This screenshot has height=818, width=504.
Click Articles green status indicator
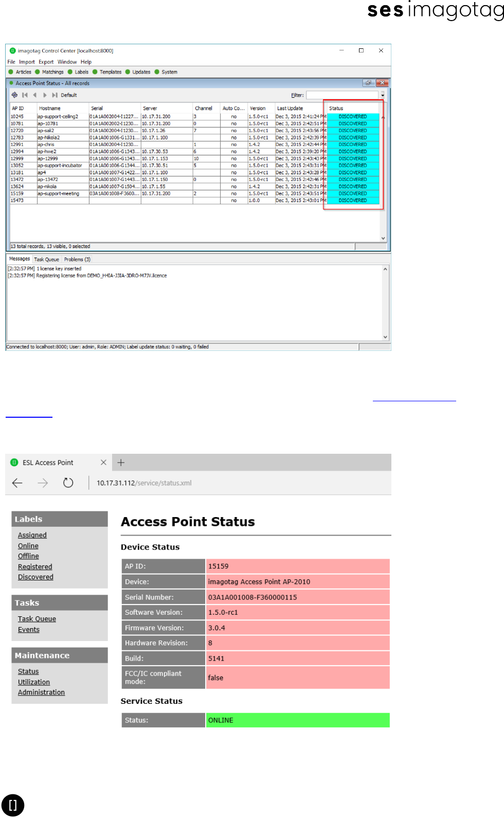(x=11, y=72)
